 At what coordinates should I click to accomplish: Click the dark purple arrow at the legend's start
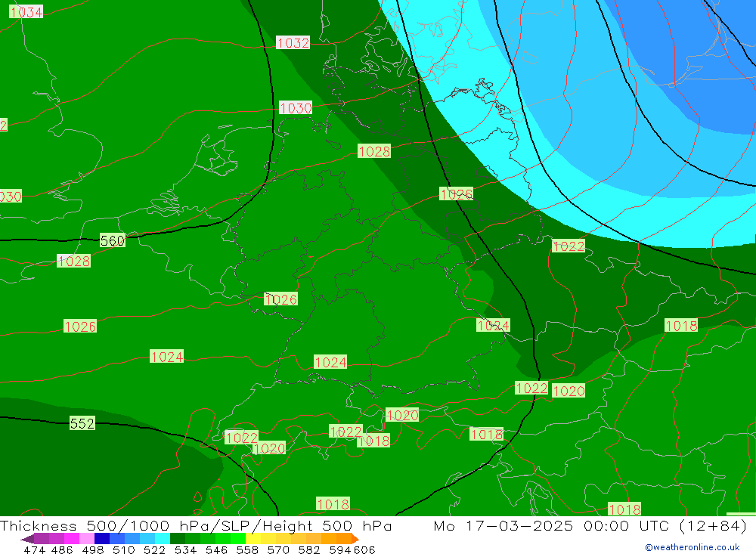[x=27, y=539]
